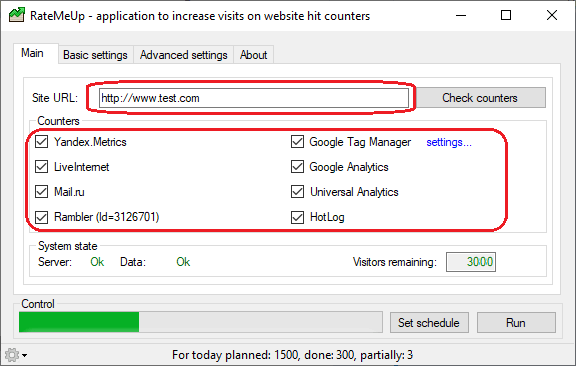This screenshot has width=576, height=366.
Task: Open the Basic settings tab
Action: [x=95, y=55]
